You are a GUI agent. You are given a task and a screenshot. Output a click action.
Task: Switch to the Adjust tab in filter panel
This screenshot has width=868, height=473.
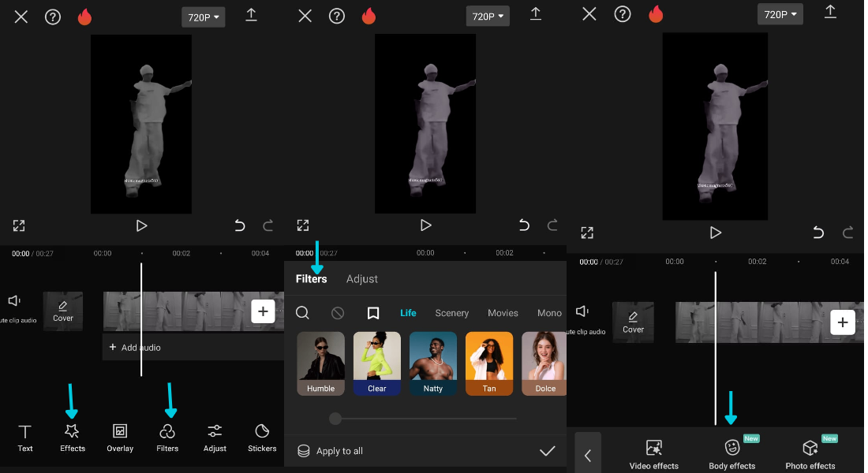pyautogui.click(x=362, y=279)
